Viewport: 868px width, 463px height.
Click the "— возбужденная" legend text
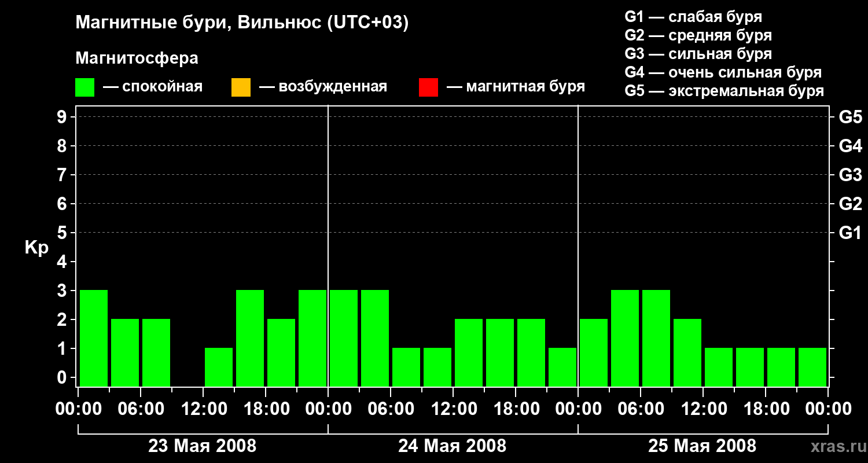[323, 87]
